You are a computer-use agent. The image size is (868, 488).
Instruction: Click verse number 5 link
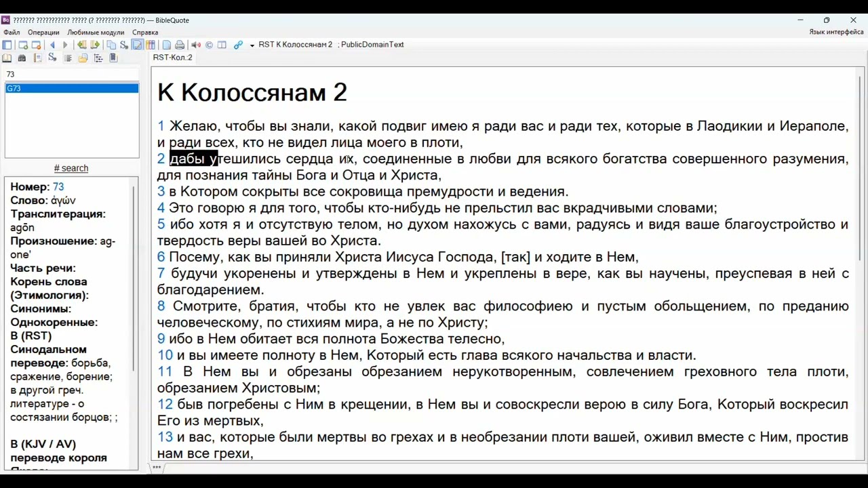pos(161,224)
